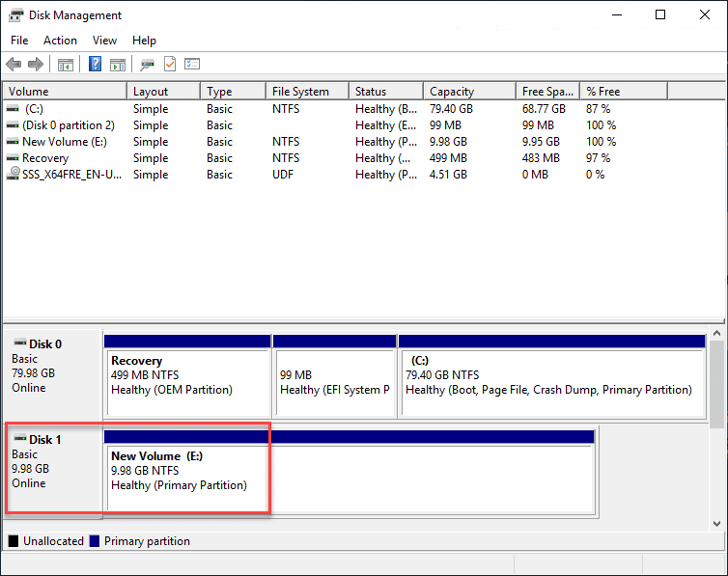This screenshot has width=728, height=576.
Task: Click the Disk 0 drive icon
Action: point(20,343)
